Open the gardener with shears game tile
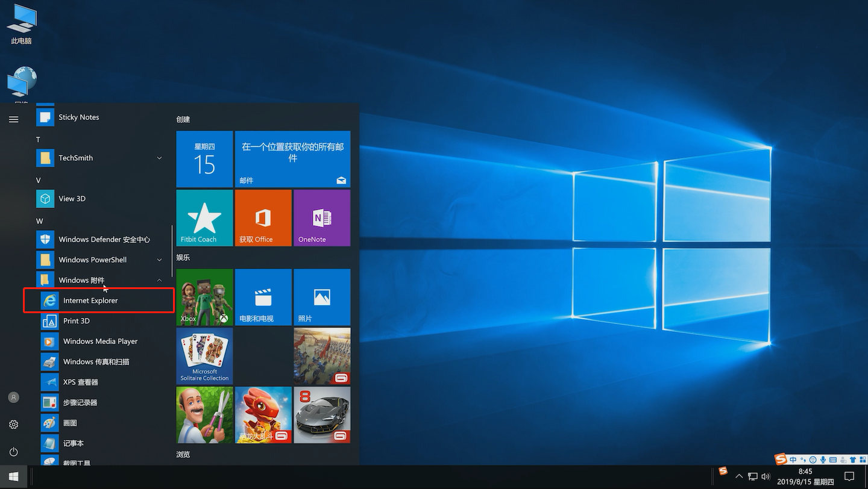 (204, 415)
